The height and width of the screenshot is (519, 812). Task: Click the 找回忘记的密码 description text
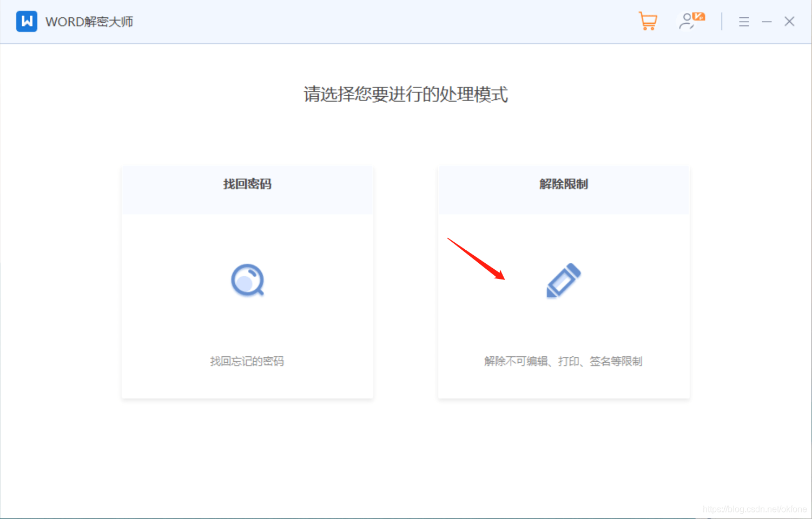point(247,361)
